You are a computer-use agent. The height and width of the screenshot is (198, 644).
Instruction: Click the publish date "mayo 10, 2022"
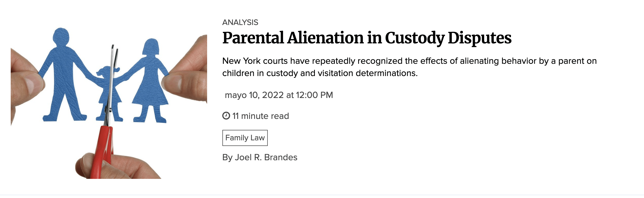254,95
